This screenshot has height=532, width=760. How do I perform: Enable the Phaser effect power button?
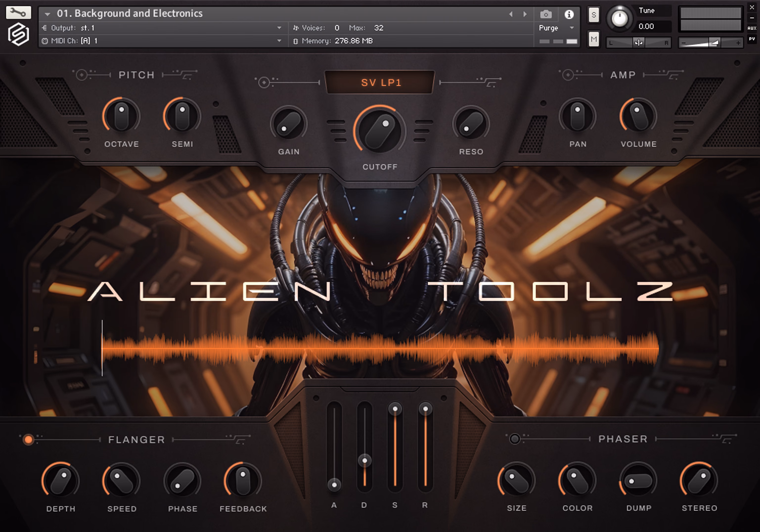pyautogui.click(x=515, y=439)
